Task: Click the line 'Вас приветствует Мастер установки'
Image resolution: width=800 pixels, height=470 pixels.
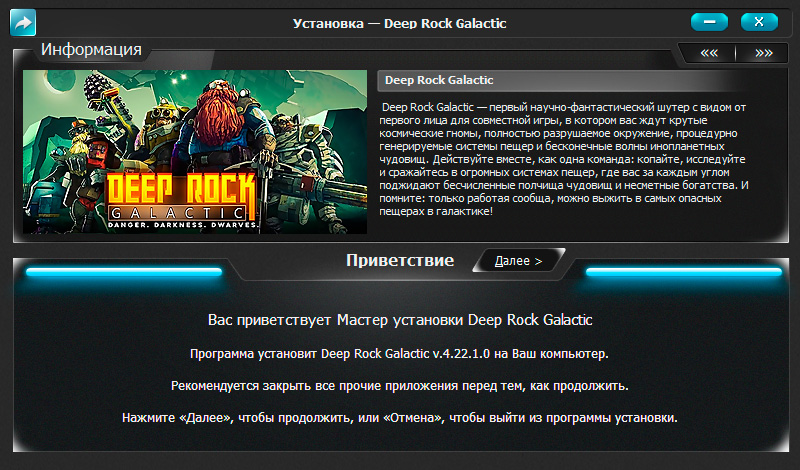Action: pos(400,320)
